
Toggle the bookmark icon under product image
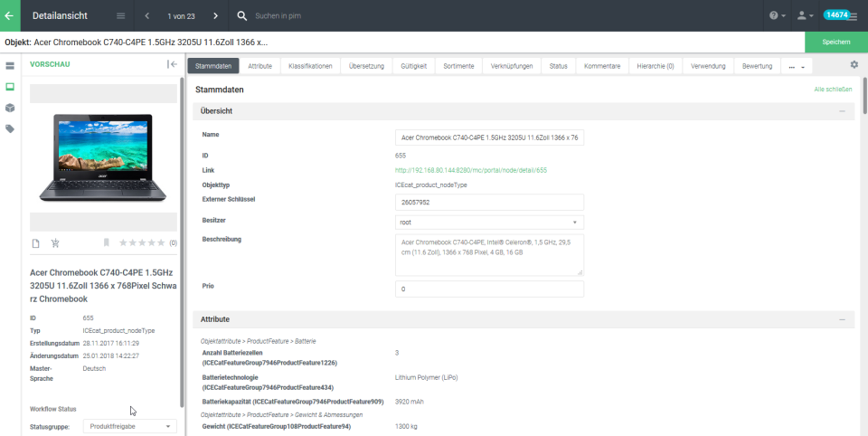(106, 242)
